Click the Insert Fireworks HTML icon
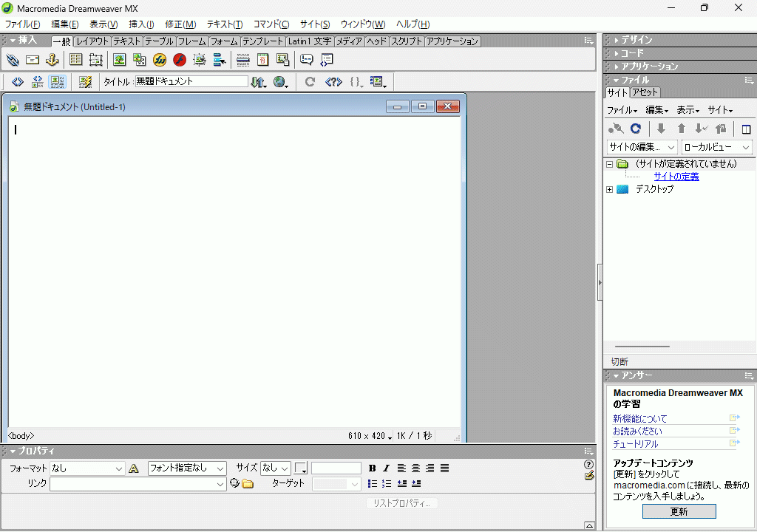The width and height of the screenshot is (757, 532). (x=160, y=60)
